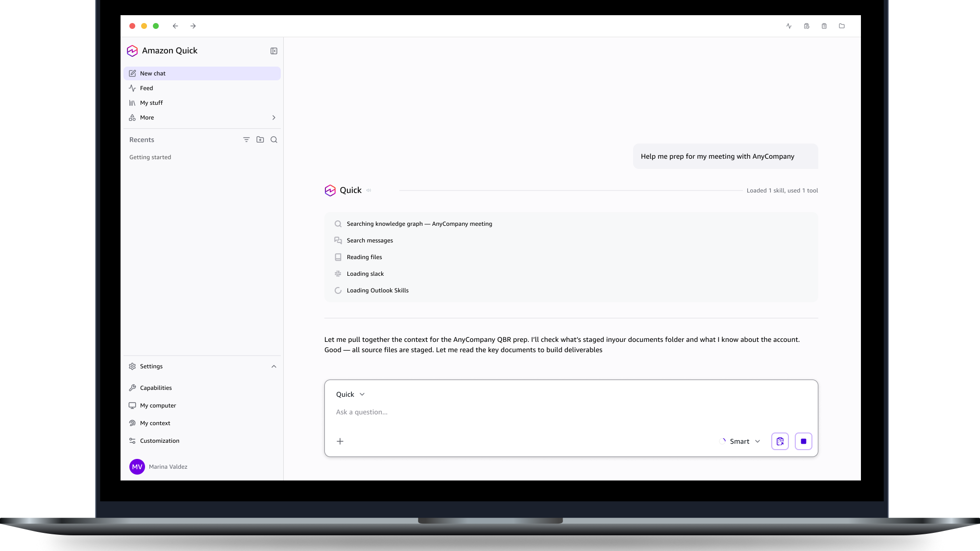Image resolution: width=980 pixels, height=551 pixels.
Task: Expand the More sidebar item
Action: [x=147, y=118]
